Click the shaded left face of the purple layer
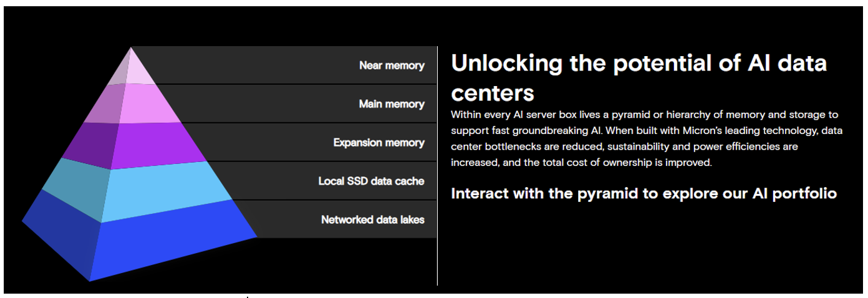The height and width of the screenshot is (298, 868). (x=89, y=144)
